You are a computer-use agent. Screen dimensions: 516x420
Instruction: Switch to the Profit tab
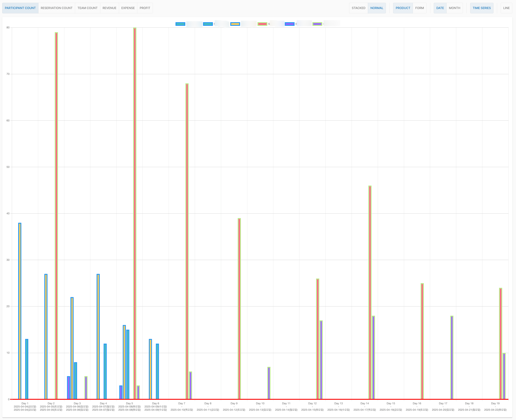[145, 8]
